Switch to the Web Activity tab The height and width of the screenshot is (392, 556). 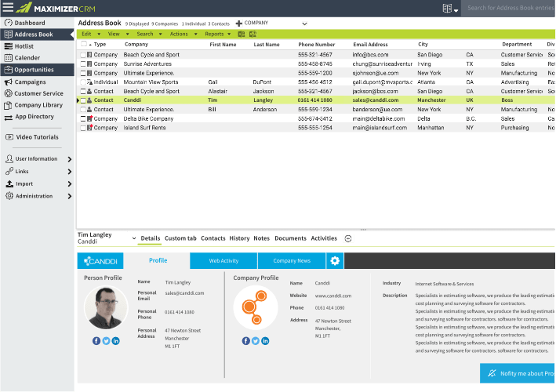tap(223, 261)
